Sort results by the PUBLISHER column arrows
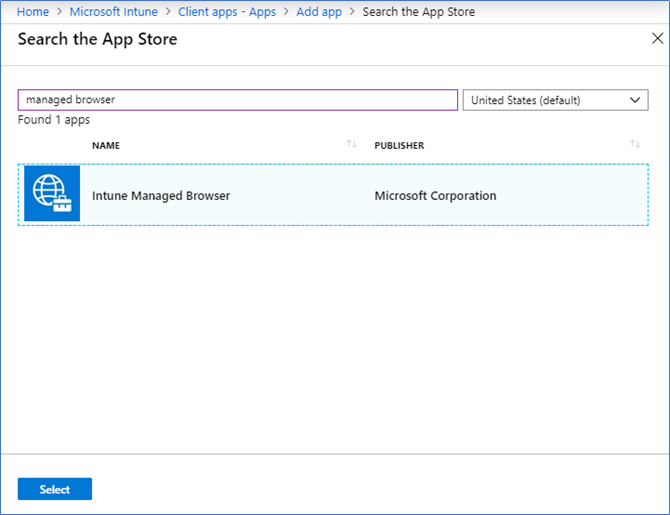Viewport: 670px width, 515px height. click(x=635, y=144)
